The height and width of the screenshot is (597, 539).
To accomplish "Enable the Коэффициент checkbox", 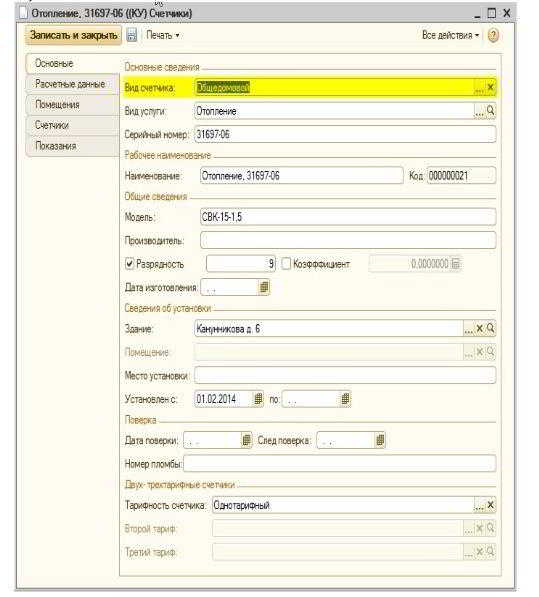I will [x=286, y=263].
